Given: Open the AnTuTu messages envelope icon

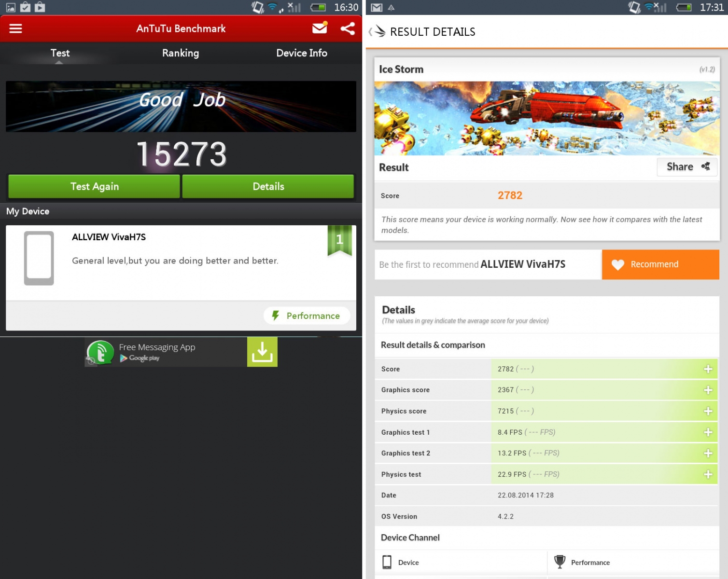Looking at the screenshot, I should click(x=320, y=28).
